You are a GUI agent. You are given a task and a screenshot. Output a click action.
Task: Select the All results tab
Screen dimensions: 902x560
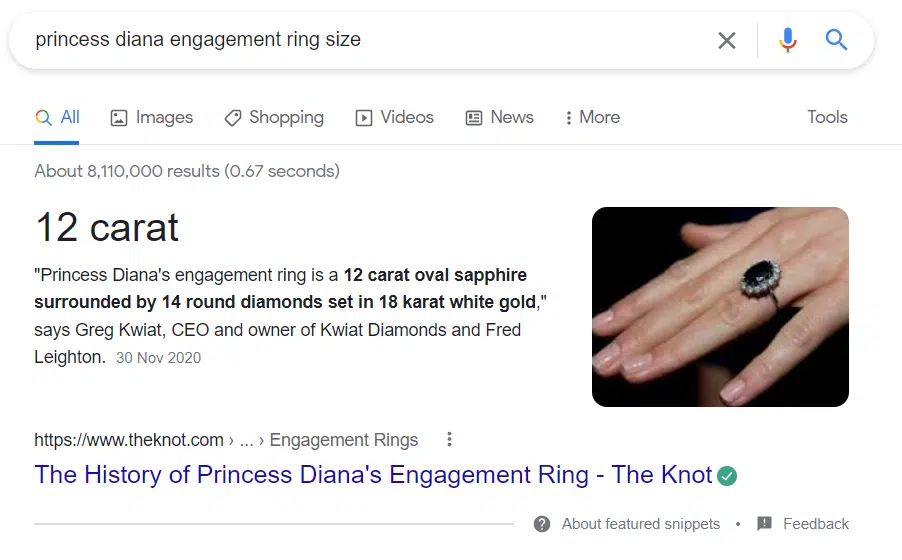pos(57,118)
